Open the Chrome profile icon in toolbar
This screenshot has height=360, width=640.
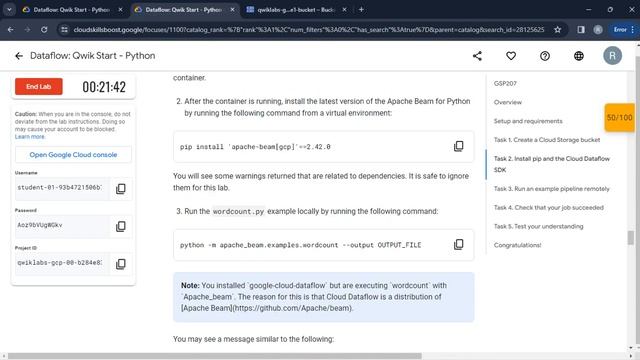598,29
